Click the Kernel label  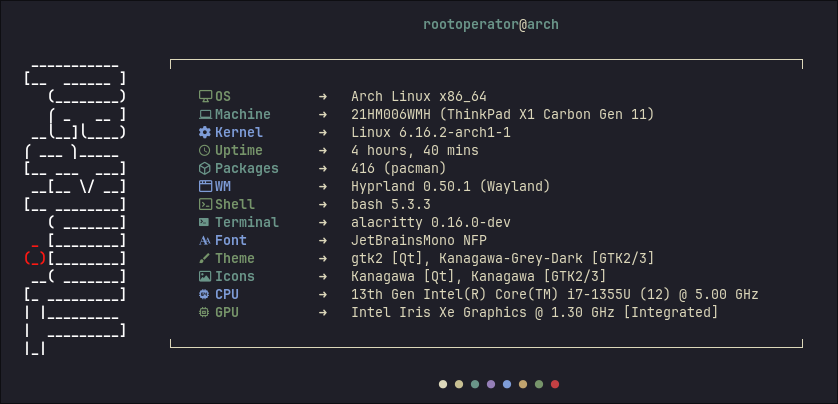[239, 132]
